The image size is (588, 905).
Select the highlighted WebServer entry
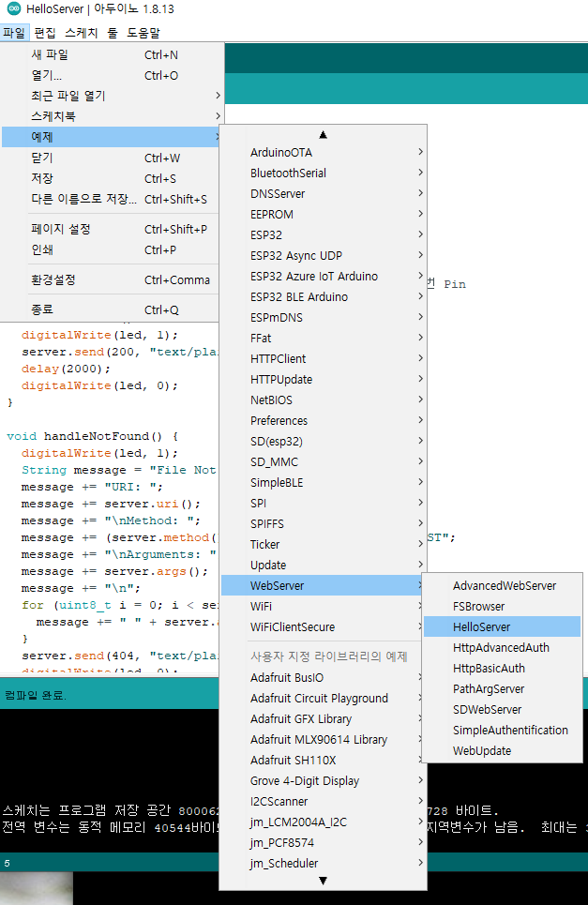tap(324, 586)
